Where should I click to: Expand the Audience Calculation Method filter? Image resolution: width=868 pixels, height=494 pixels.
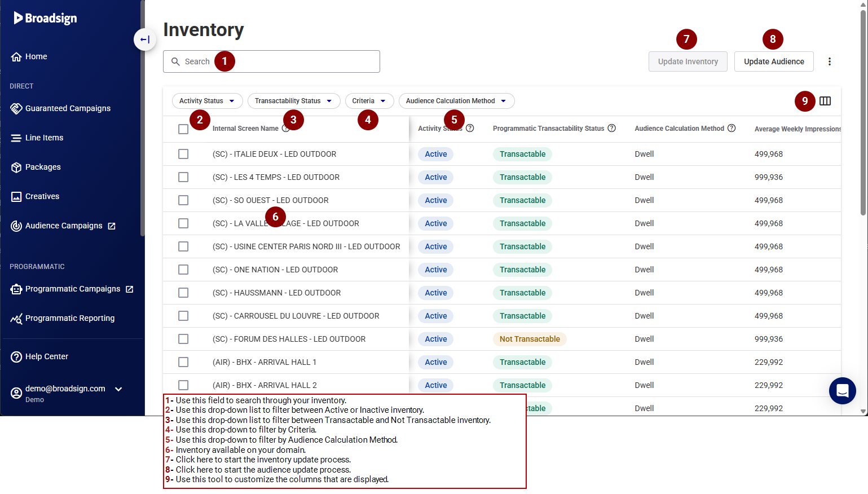456,101
